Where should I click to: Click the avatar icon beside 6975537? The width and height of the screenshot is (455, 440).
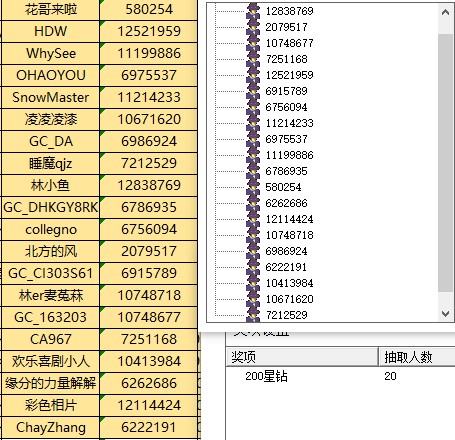coord(253,139)
